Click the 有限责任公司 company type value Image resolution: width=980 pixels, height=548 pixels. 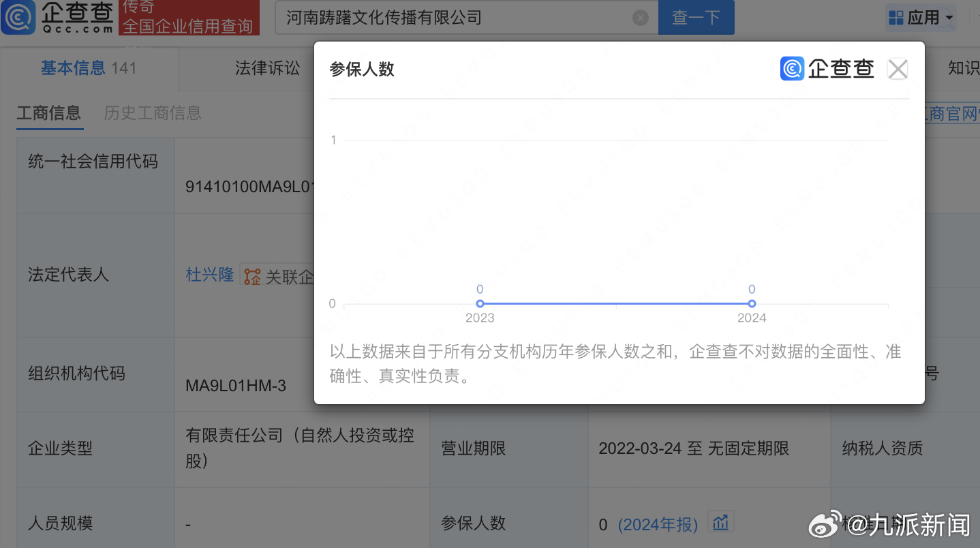300,448
